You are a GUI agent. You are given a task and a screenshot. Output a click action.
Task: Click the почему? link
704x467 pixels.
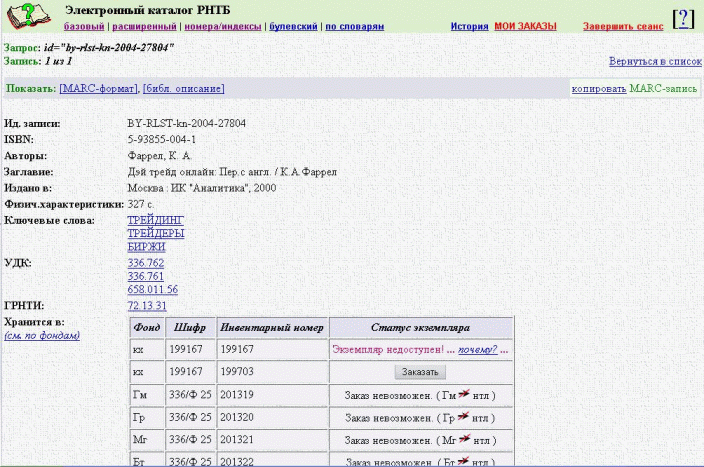tap(479, 350)
